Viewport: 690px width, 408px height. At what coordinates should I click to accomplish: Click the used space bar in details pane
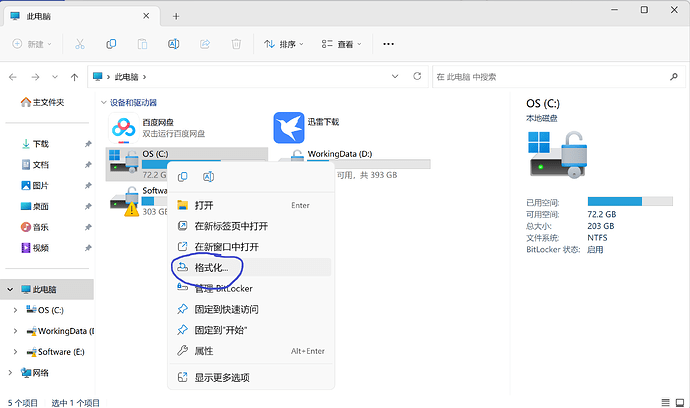point(630,202)
